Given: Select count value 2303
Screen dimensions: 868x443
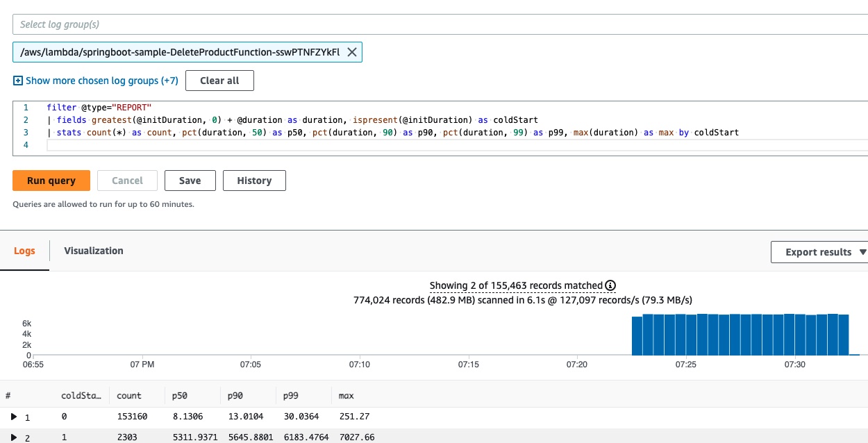Looking at the screenshot, I should pyautogui.click(x=128, y=437).
